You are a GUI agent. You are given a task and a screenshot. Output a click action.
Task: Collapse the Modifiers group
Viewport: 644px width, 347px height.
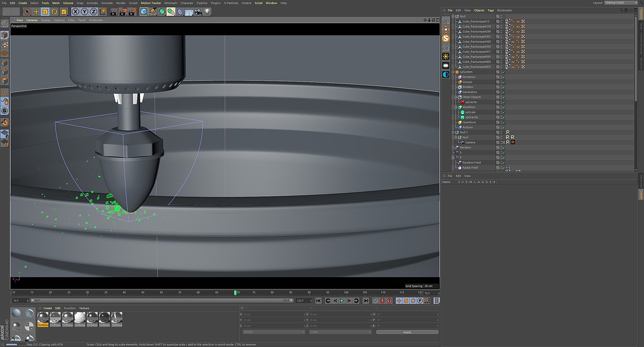point(456,107)
